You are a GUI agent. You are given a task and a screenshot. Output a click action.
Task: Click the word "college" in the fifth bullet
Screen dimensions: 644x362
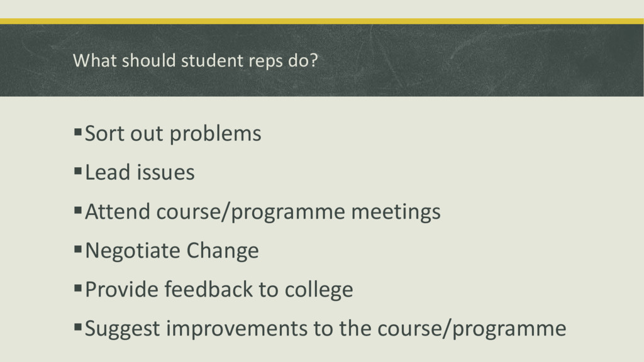(319, 290)
